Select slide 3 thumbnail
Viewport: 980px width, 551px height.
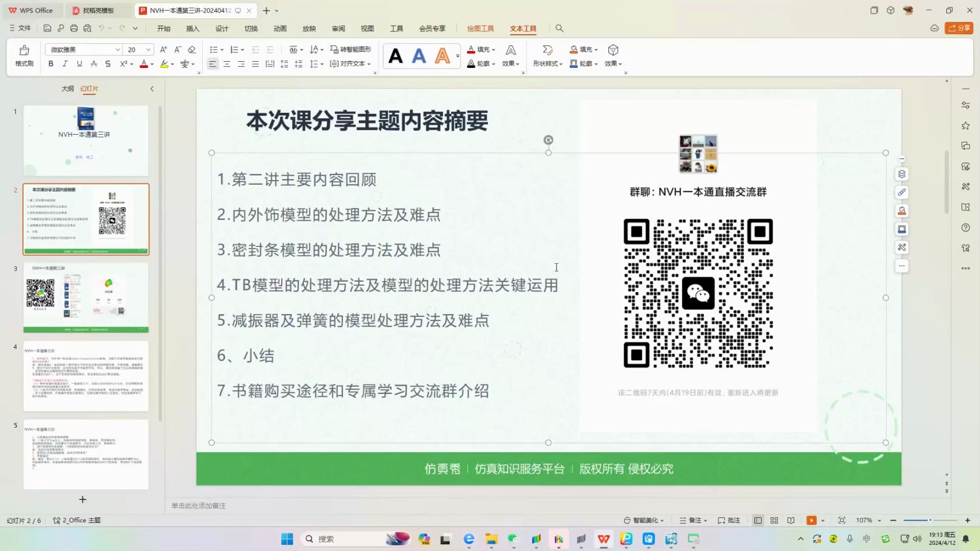86,298
